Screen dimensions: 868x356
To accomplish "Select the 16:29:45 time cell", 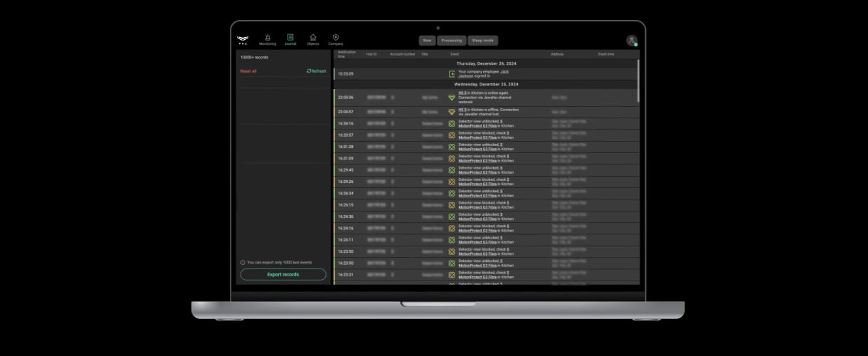I will pos(346,169).
